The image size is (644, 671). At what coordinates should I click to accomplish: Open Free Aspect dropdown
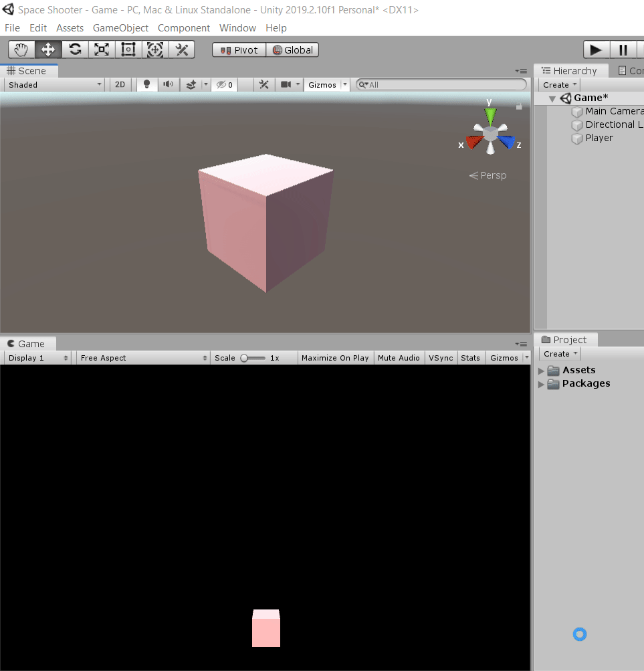coord(144,358)
